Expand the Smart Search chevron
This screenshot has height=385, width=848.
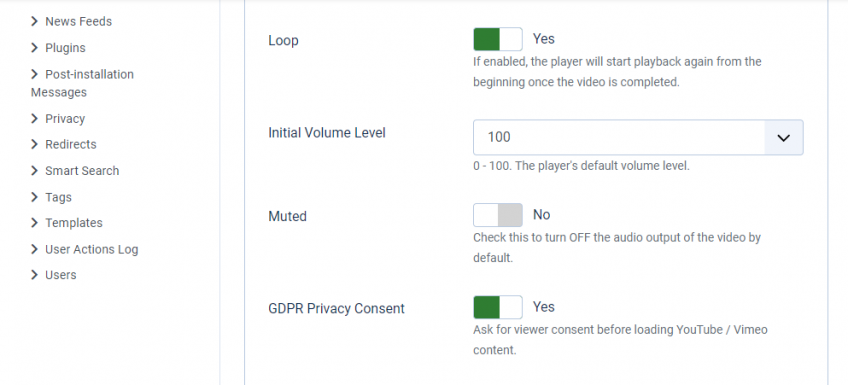(35, 171)
